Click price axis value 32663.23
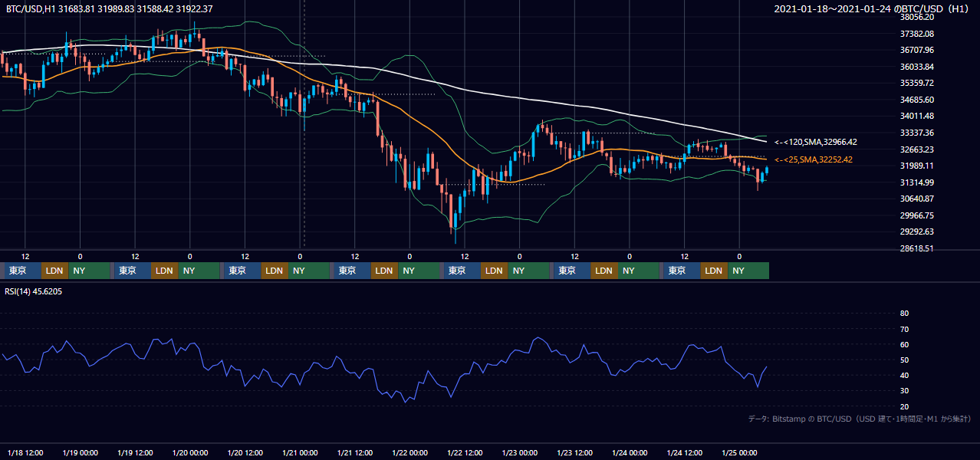 pyautogui.click(x=916, y=149)
